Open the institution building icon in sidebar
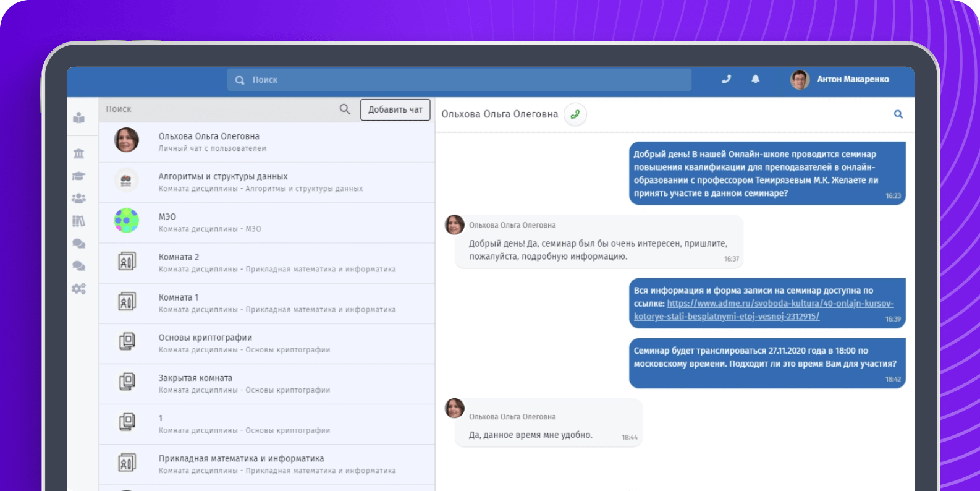 click(x=79, y=153)
